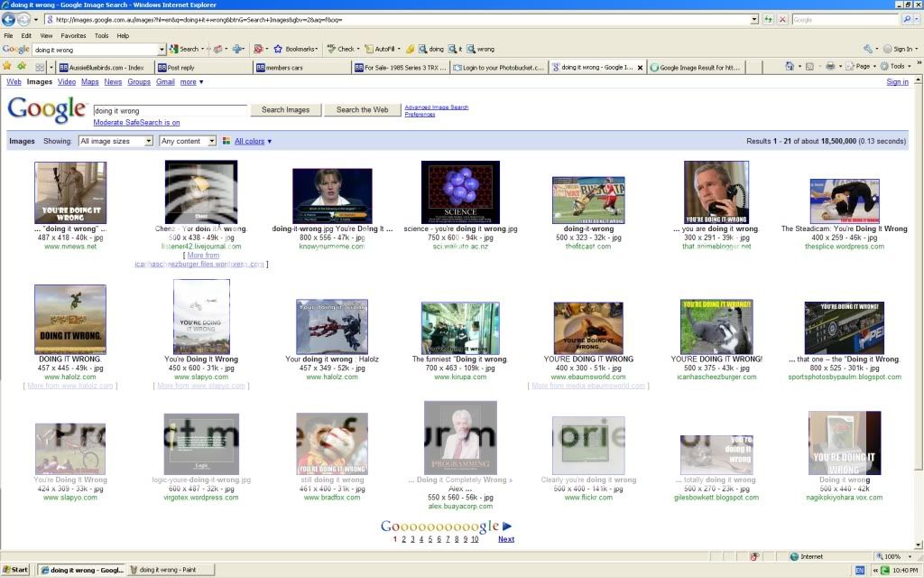Switch to 'doing it wrong - Paint' taskbar window

(171, 570)
